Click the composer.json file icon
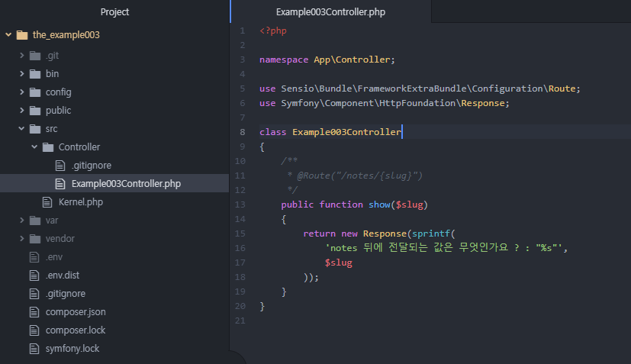 point(34,312)
